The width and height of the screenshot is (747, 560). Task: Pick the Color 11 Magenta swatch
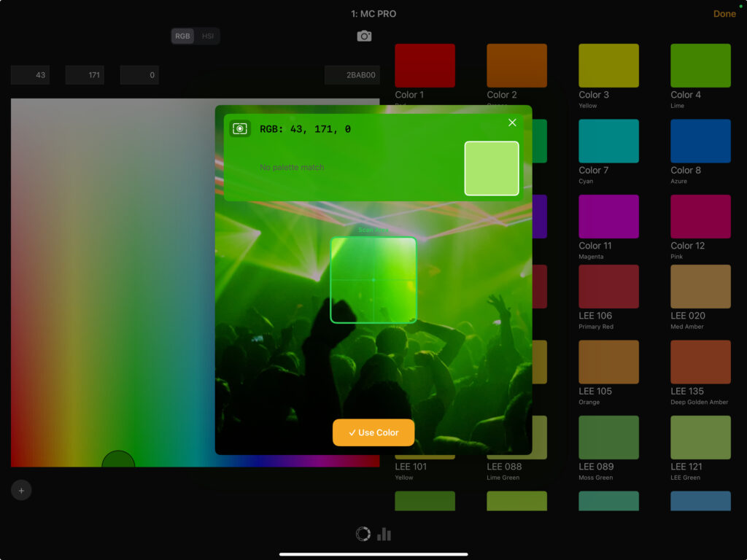608,217
